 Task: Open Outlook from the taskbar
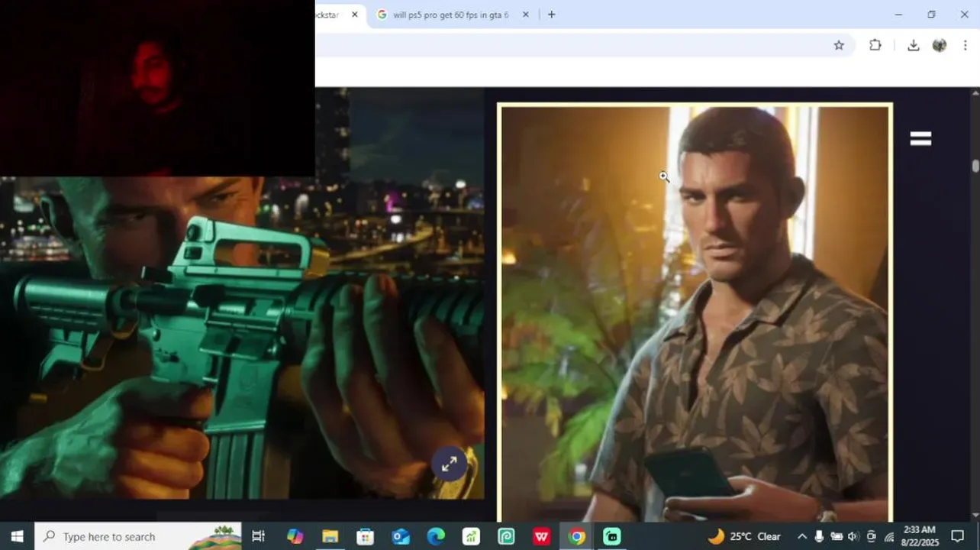click(x=401, y=536)
